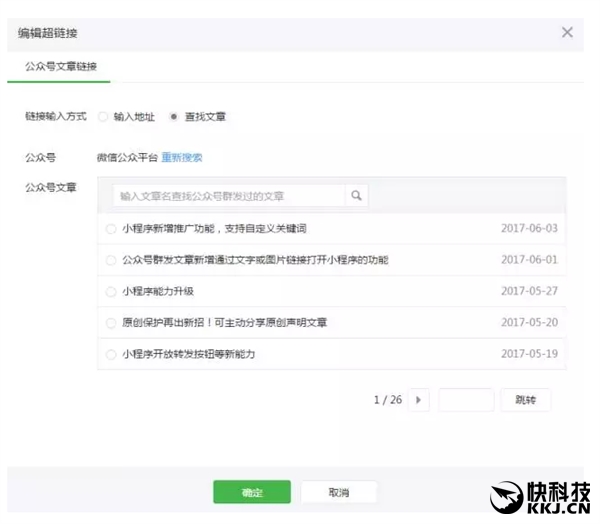Confirm with the green 确定 button
Image resolution: width=600 pixels, height=524 pixels.
(x=252, y=492)
